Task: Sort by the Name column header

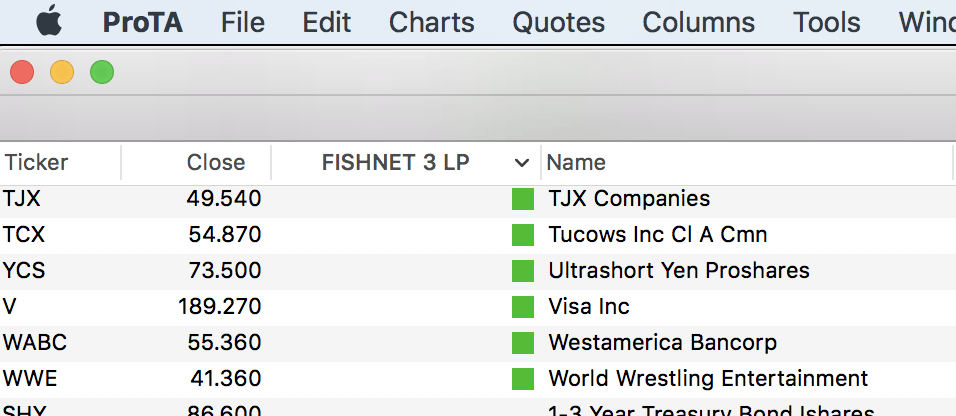Action: [576, 163]
